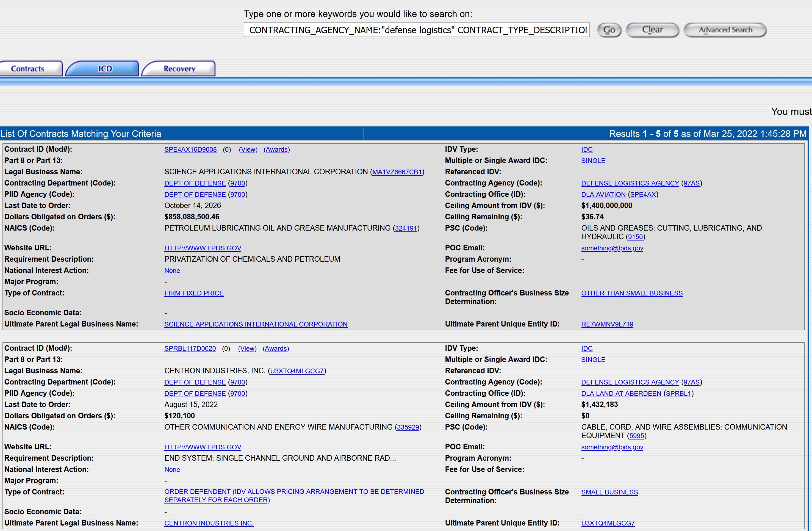This screenshot has width=812, height=531.
Task: Select dollars obligated $858,088,500.46
Action: click(x=192, y=217)
